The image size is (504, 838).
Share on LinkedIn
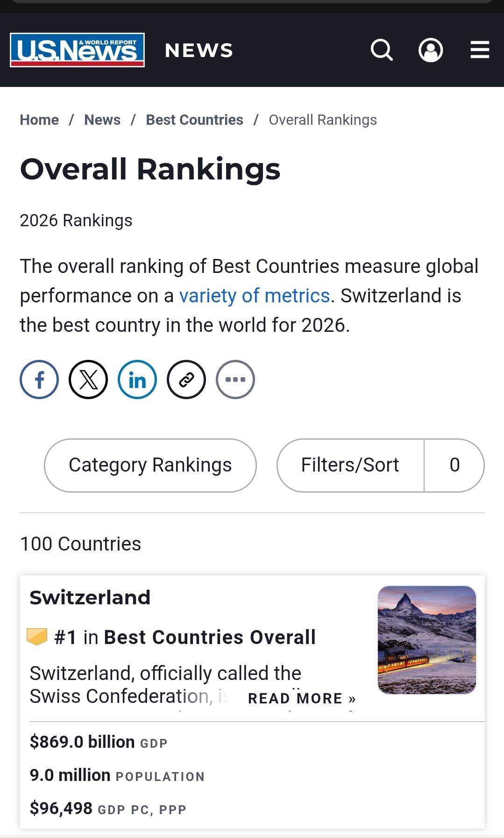click(137, 380)
